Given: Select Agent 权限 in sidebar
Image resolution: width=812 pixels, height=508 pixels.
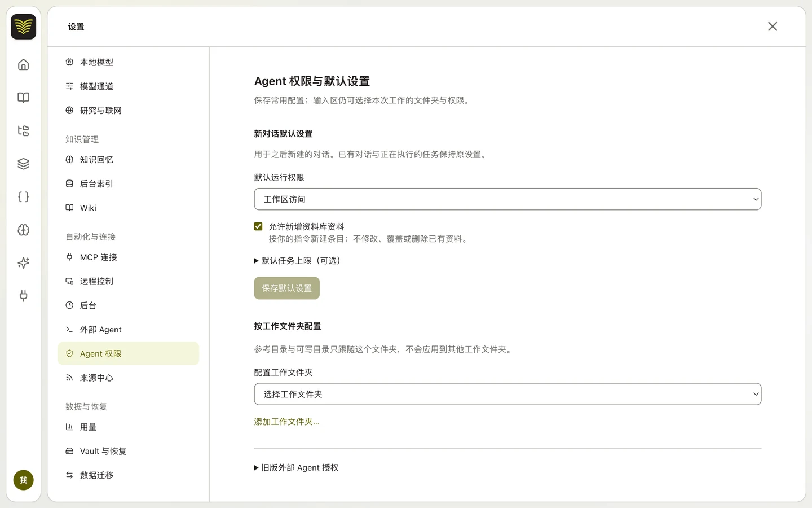Looking at the screenshot, I should 129,353.
